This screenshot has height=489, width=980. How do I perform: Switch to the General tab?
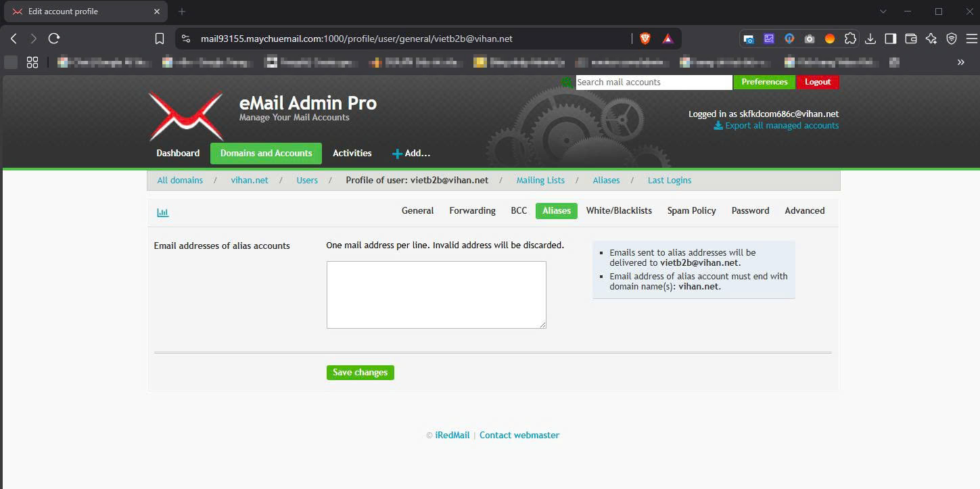[x=417, y=211]
